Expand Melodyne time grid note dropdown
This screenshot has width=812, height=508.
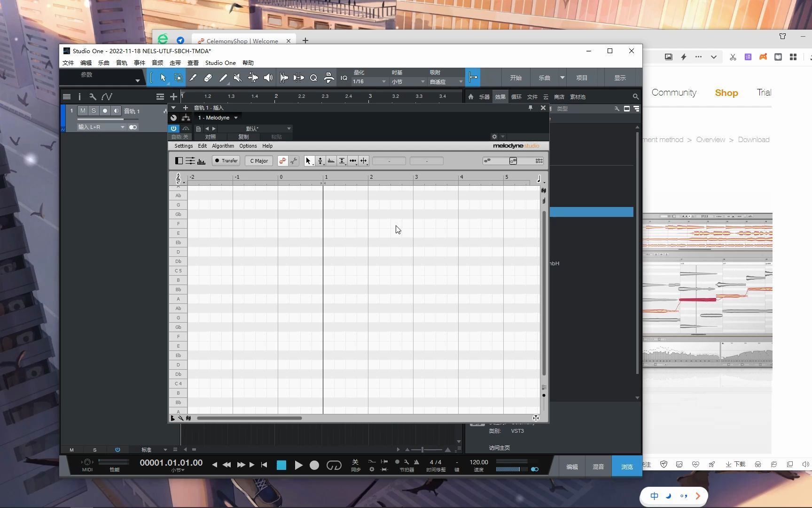(540, 179)
